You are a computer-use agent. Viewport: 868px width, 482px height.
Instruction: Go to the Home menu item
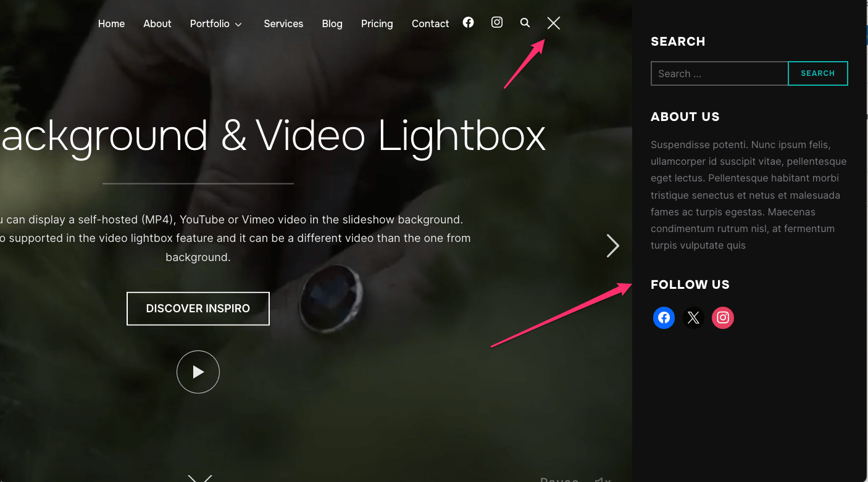point(111,24)
